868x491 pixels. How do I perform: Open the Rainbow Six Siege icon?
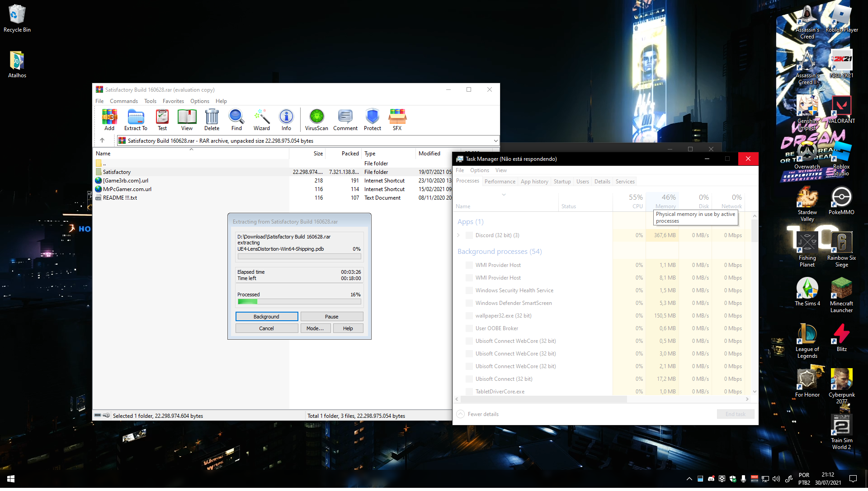[x=841, y=249]
